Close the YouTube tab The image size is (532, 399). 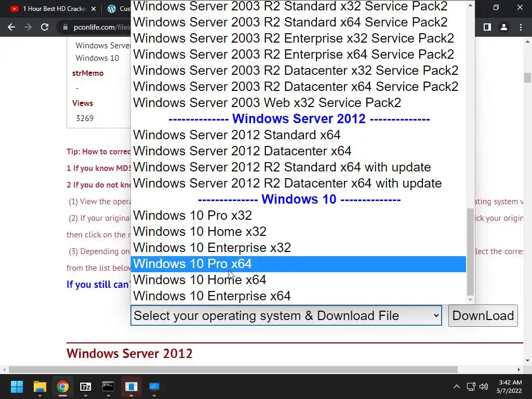pos(94,9)
